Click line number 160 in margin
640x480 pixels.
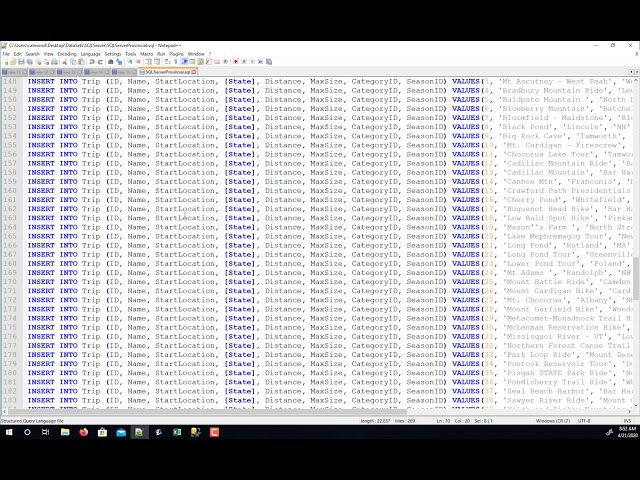tap(10, 191)
